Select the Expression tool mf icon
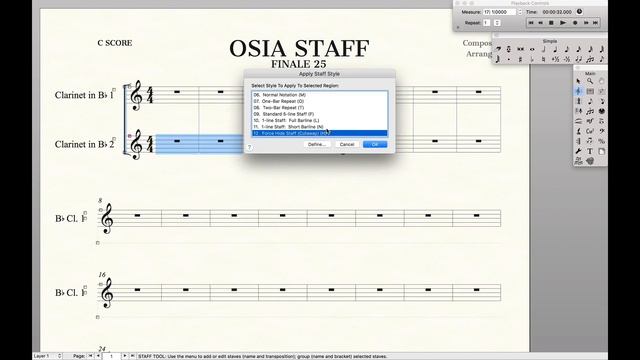The image size is (640, 360). pyautogui.click(x=590, y=121)
